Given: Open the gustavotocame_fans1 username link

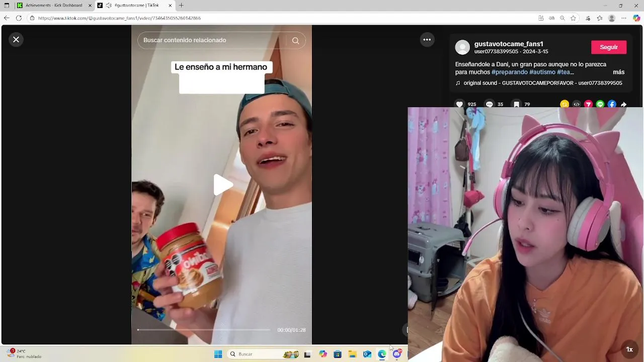Looking at the screenshot, I should click(508, 44).
